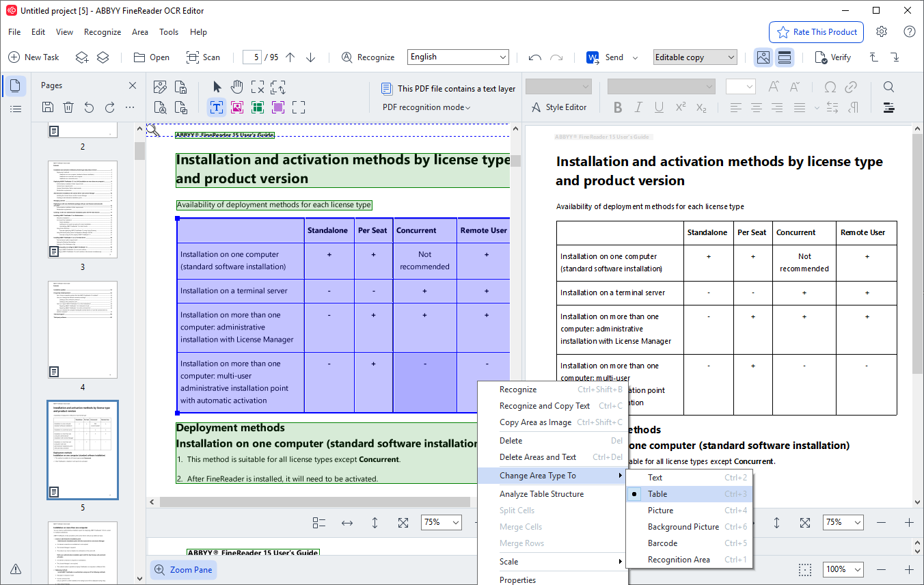Select the Draw Text Area tool
The image size is (924, 585).
[x=217, y=107]
